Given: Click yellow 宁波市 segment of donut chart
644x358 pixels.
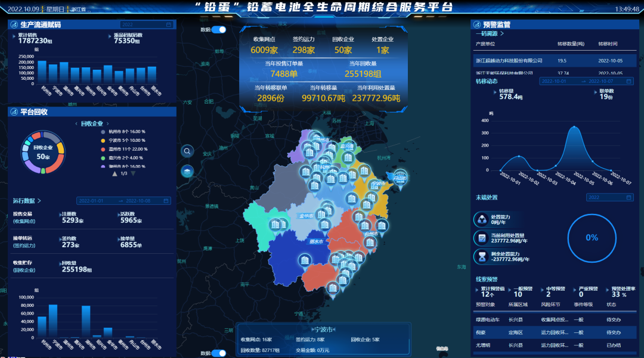Looking at the screenshot, I should (x=61, y=148).
